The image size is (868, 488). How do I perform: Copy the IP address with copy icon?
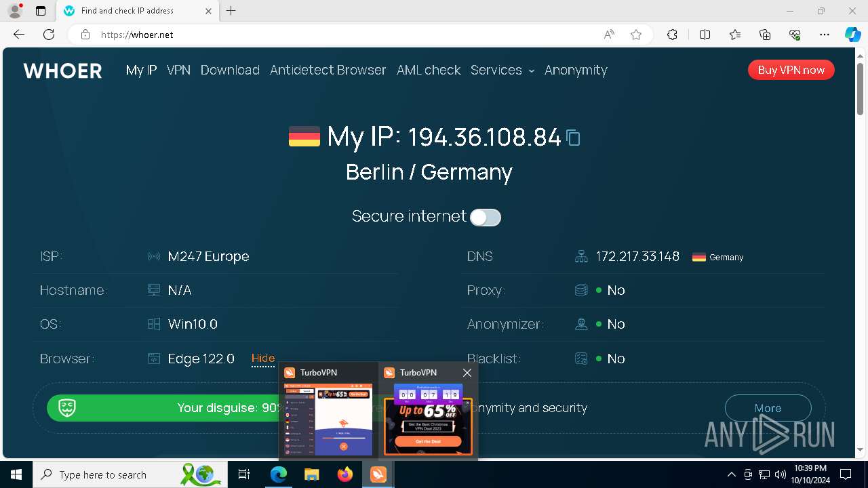pyautogui.click(x=573, y=138)
